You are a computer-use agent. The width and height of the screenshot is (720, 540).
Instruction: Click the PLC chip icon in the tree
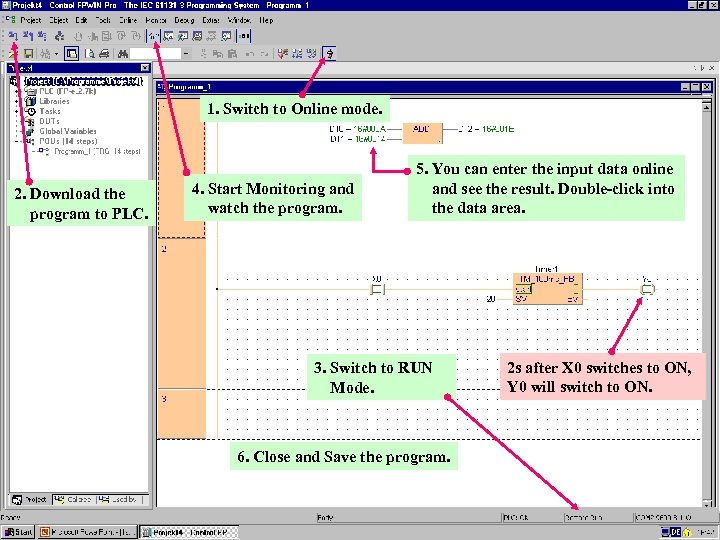(30, 91)
